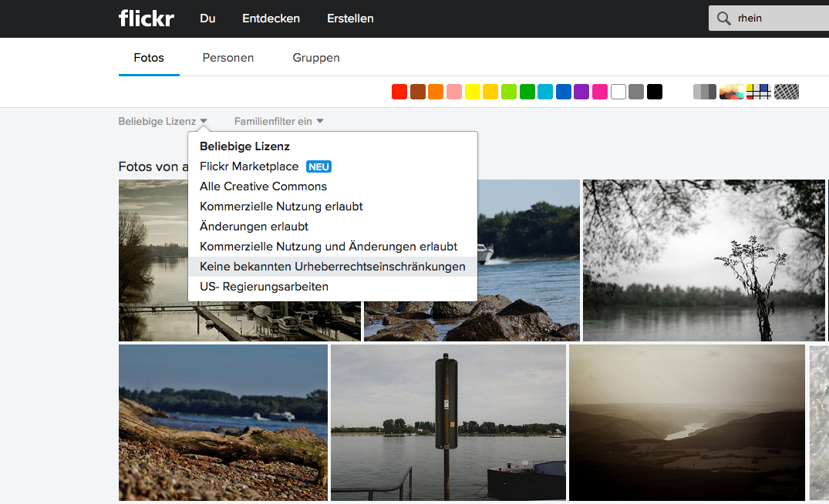The image size is (829, 504).
Task: Click the flickr logo
Action: [147, 18]
